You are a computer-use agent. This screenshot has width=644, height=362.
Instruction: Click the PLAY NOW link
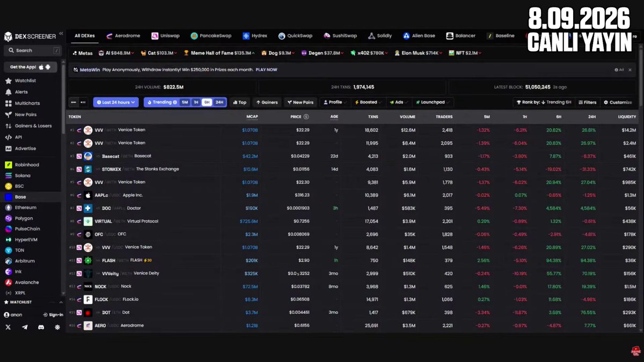tap(266, 70)
